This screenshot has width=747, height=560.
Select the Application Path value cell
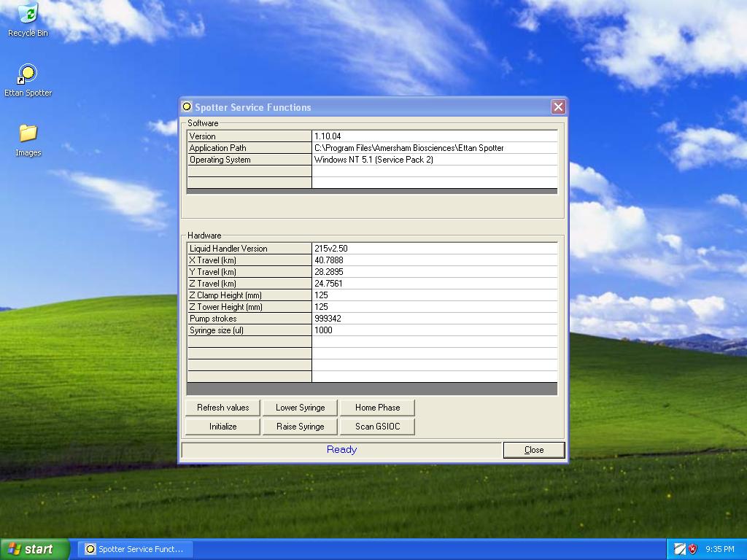point(434,148)
